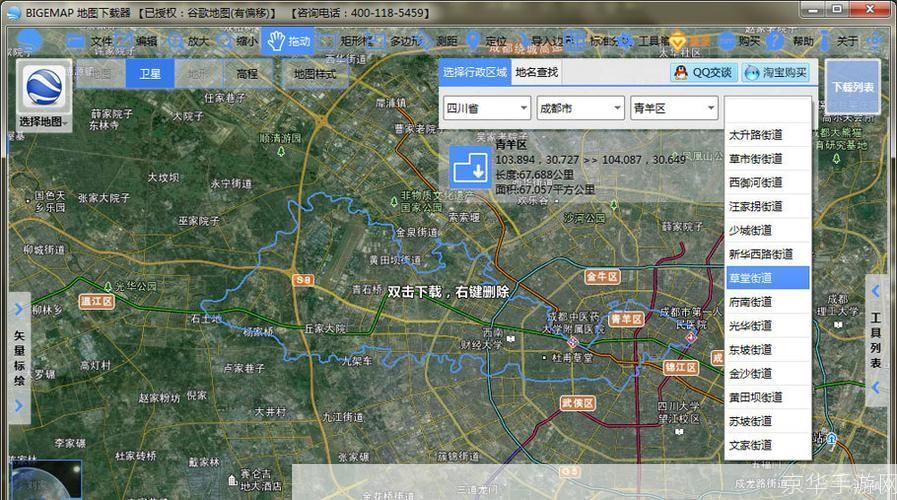The image size is (897, 500).
Task: Click the move arrows icon at toolbar right
Action: click(x=875, y=41)
